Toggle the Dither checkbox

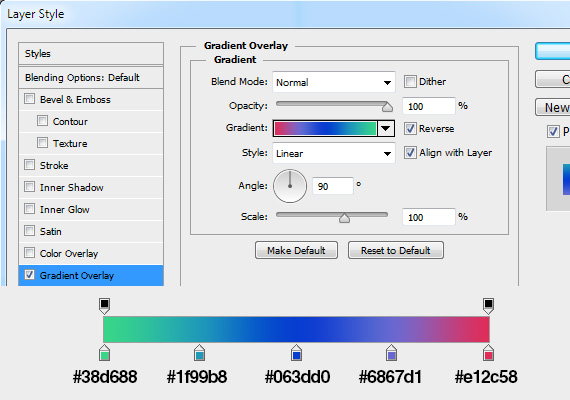[x=410, y=81]
